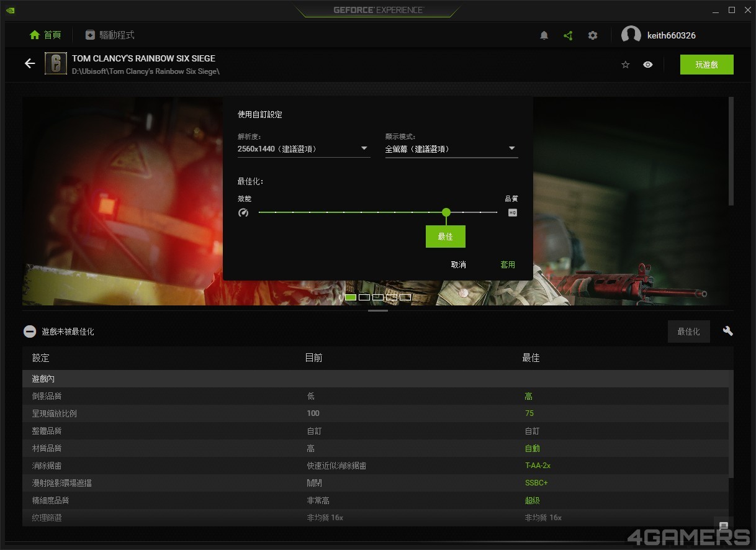Open the 顯示模式 display mode dropdown
The width and height of the screenshot is (756, 550).
coord(451,149)
